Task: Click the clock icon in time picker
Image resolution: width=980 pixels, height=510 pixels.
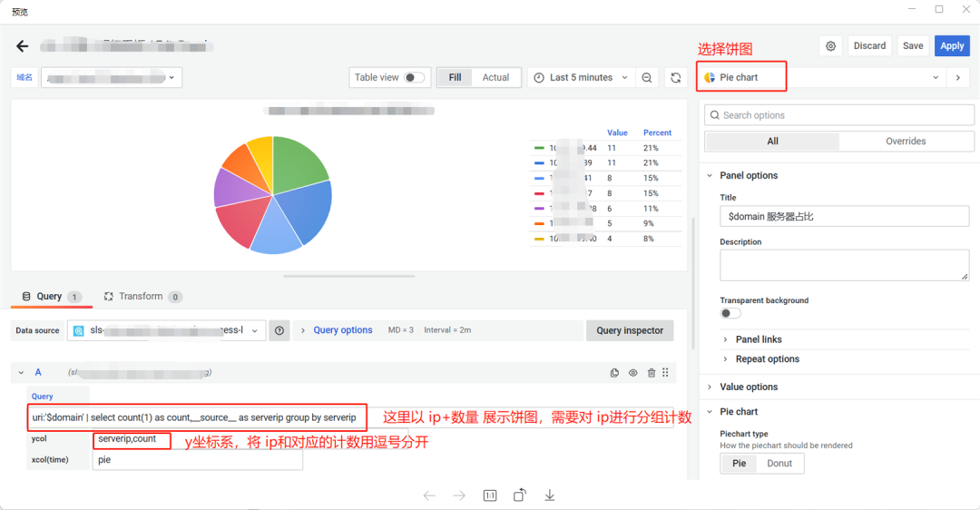Action: (539, 77)
